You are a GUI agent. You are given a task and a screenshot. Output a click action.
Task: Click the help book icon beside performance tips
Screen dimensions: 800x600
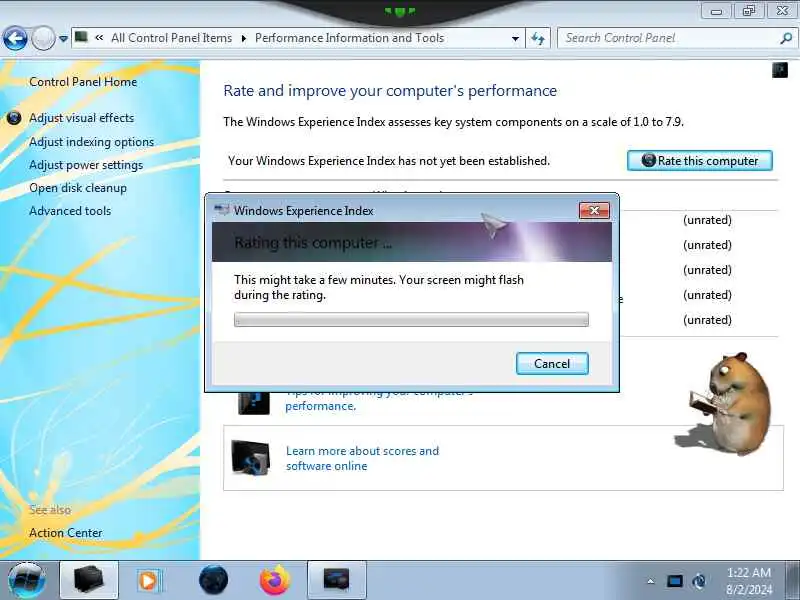tap(254, 404)
